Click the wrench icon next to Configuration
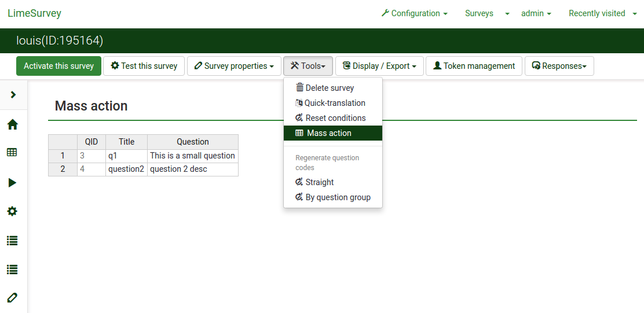Viewport: 644px width, 313px height. pyautogui.click(x=385, y=13)
